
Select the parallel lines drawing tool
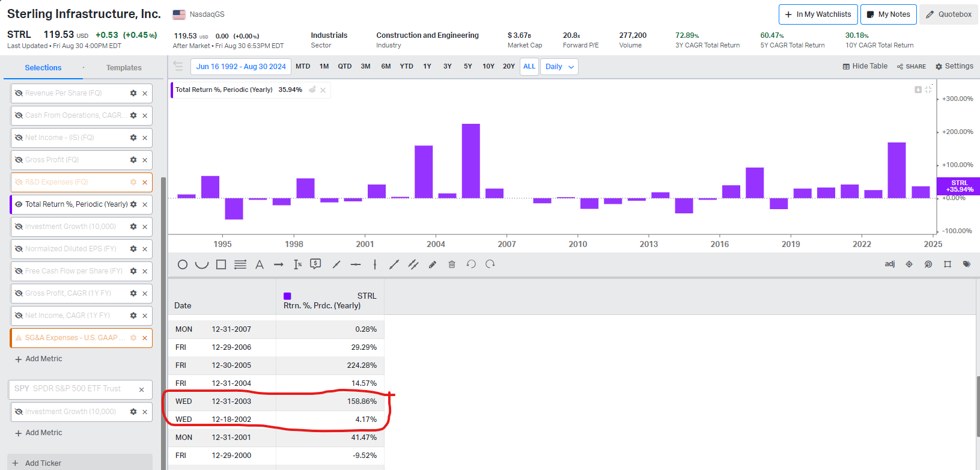pos(240,264)
